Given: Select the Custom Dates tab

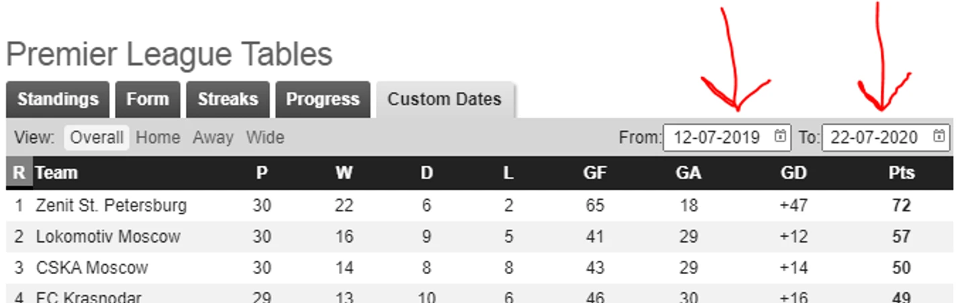Looking at the screenshot, I should (x=445, y=99).
